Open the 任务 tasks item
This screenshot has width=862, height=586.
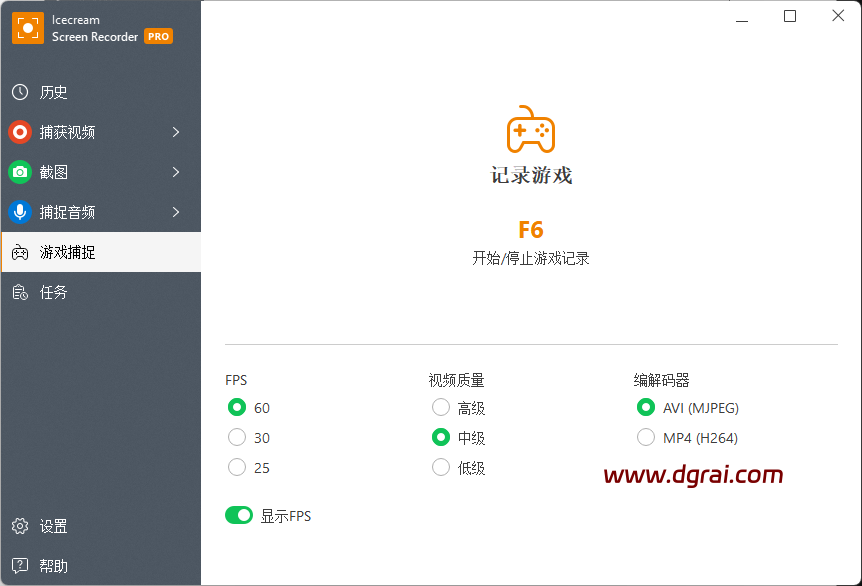click(x=101, y=292)
